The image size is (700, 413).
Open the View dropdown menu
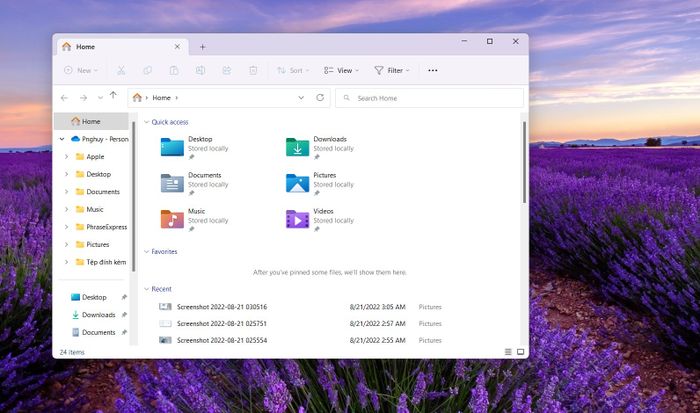point(340,71)
